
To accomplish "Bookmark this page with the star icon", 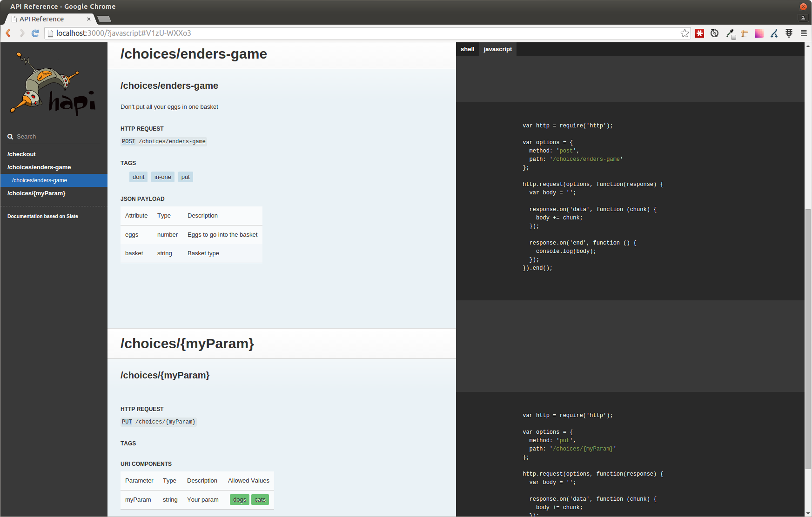I will (684, 33).
